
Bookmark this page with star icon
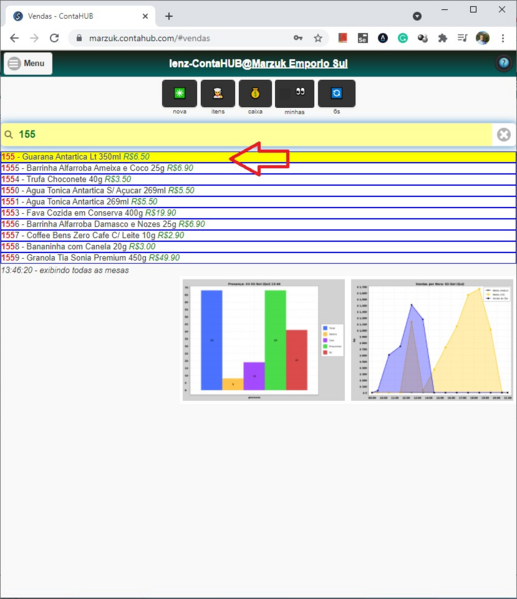[x=318, y=38]
